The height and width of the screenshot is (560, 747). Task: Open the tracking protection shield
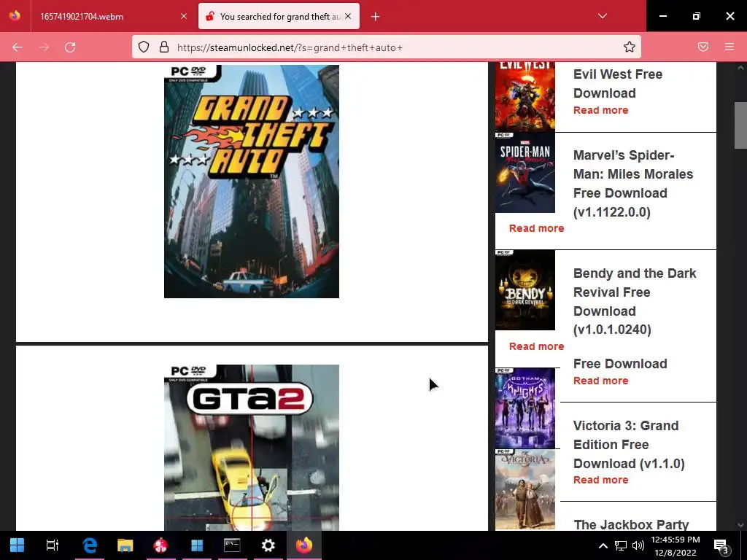[144, 47]
